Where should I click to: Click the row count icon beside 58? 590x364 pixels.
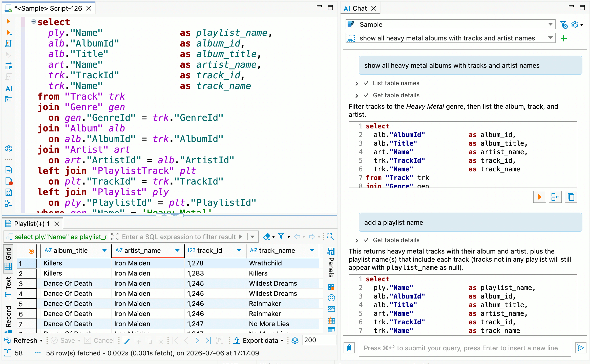tap(8, 353)
